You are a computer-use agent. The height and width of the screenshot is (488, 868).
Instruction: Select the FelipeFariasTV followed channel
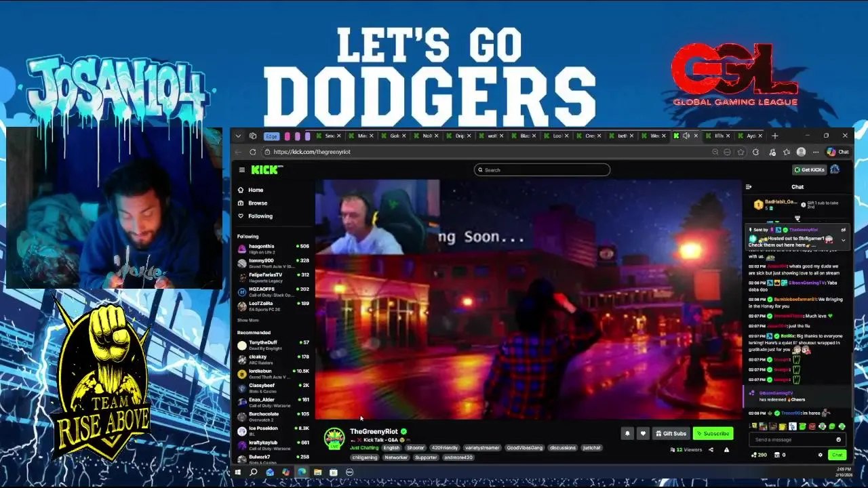coord(273,277)
